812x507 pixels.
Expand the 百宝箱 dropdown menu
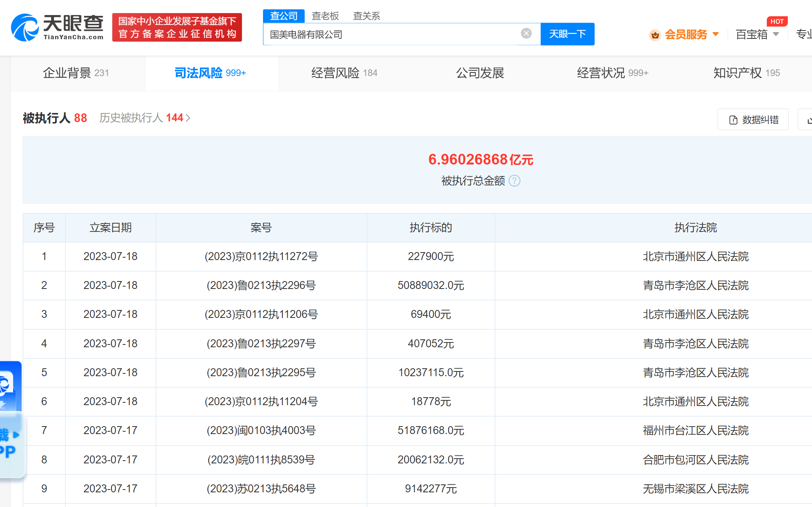click(776, 34)
